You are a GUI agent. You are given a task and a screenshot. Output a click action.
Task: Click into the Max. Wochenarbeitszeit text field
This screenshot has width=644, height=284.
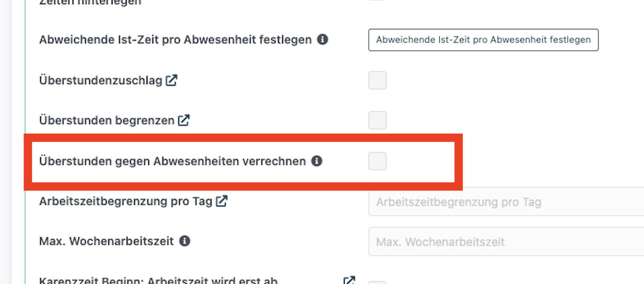pyautogui.click(x=506, y=241)
